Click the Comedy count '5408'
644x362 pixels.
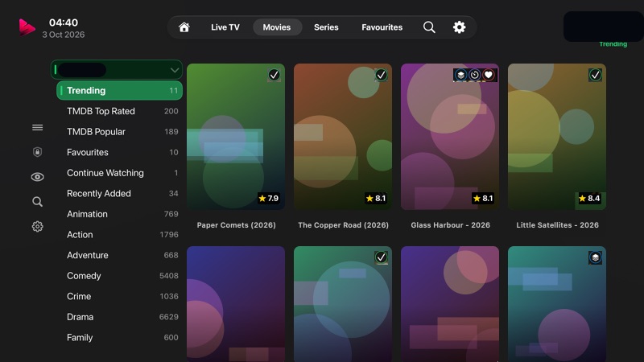click(169, 276)
